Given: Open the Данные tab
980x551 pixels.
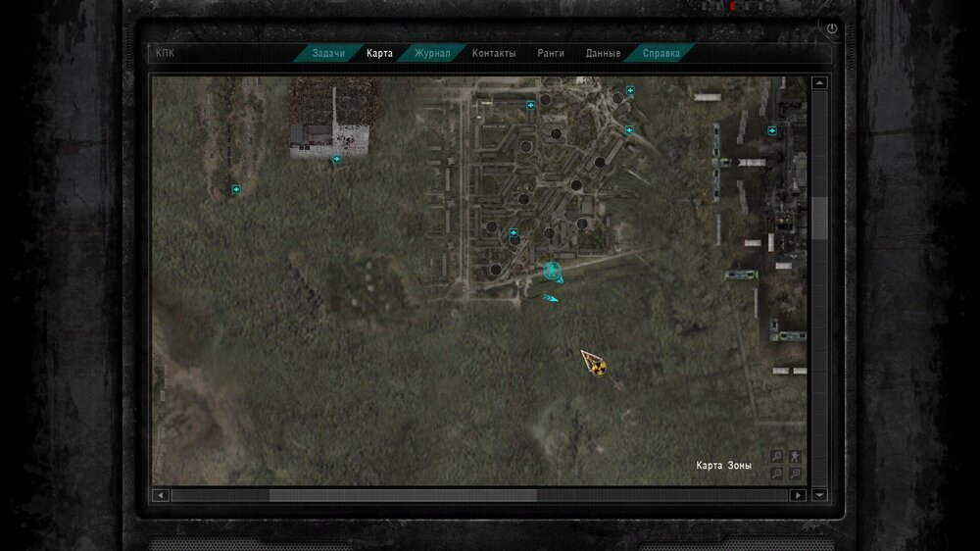Looking at the screenshot, I should click(x=603, y=53).
